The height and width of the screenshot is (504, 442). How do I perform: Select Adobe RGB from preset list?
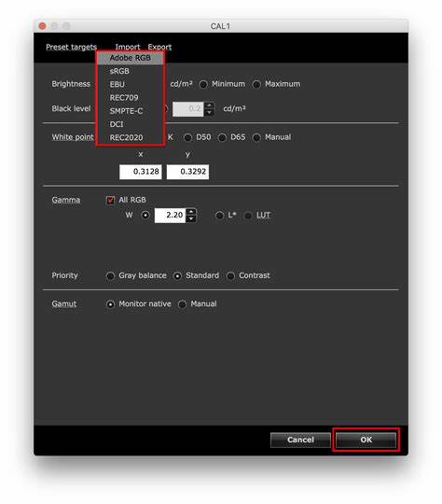click(131, 58)
